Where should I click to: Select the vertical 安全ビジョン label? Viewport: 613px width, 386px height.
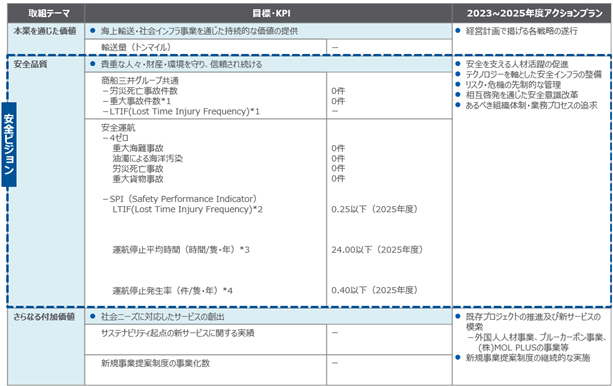click(x=9, y=145)
